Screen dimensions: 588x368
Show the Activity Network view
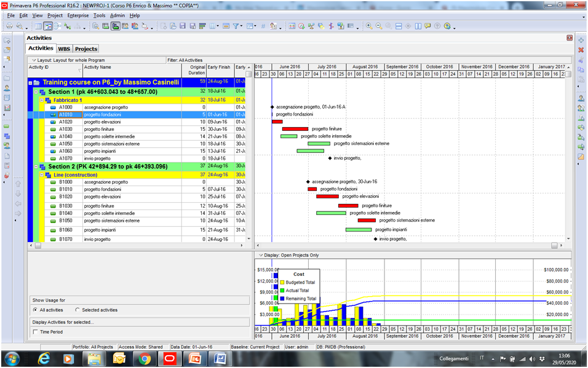pos(57,26)
